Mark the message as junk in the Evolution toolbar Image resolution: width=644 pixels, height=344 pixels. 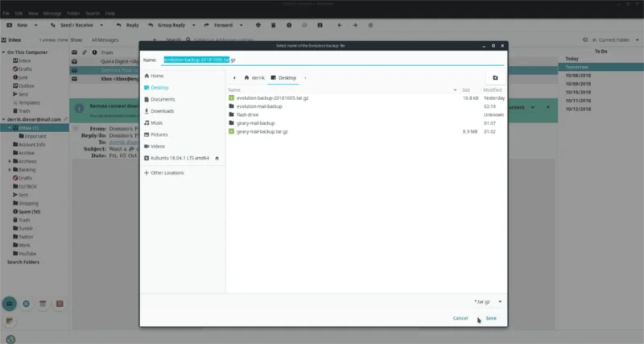point(289,25)
